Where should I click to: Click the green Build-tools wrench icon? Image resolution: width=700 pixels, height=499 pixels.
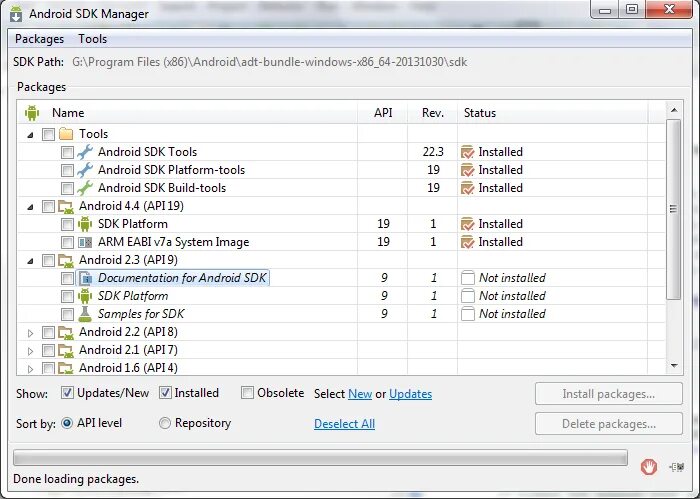[85, 188]
